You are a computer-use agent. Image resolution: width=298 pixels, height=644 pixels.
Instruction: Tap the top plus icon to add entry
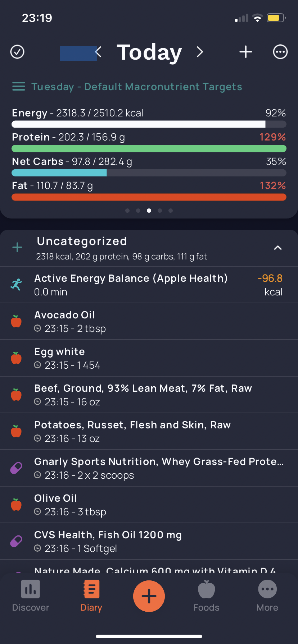pos(246,52)
